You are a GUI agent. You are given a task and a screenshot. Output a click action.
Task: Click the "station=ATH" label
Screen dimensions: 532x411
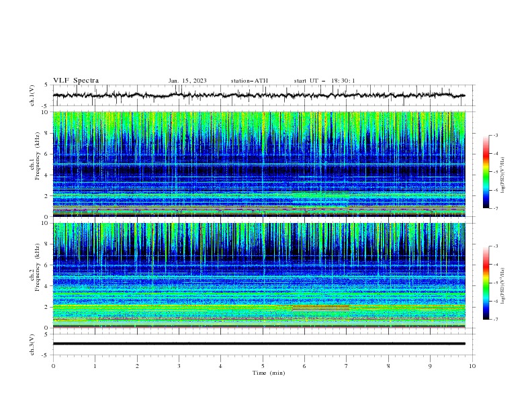click(249, 81)
